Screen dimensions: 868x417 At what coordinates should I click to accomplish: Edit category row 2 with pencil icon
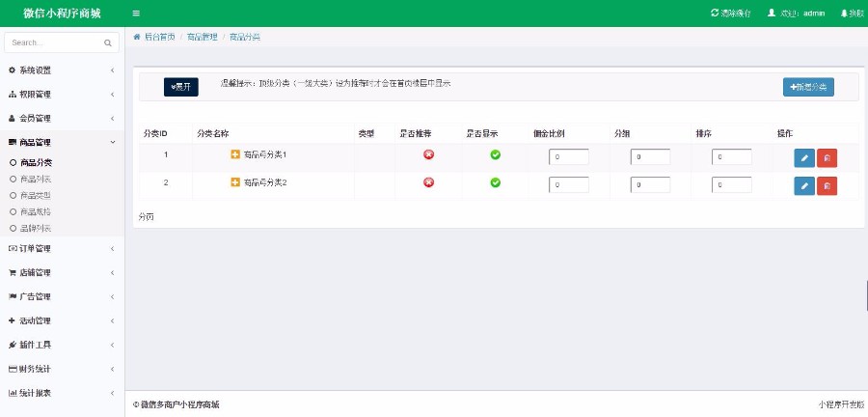804,186
